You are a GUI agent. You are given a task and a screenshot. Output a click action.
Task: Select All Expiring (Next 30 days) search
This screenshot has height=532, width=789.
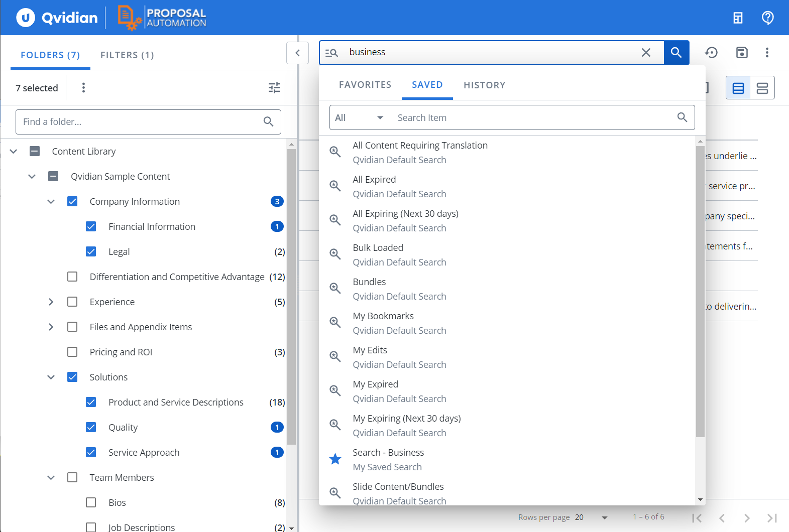point(507,221)
